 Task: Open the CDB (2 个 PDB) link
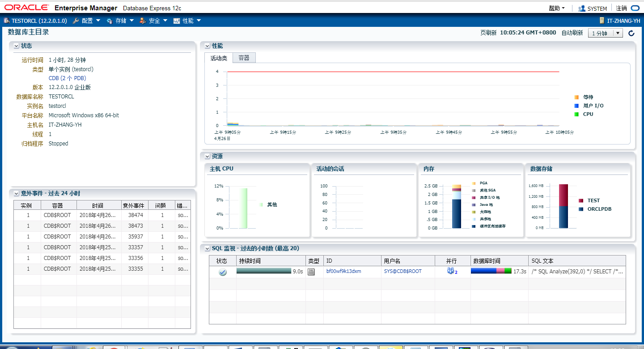(x=67, y=78)
